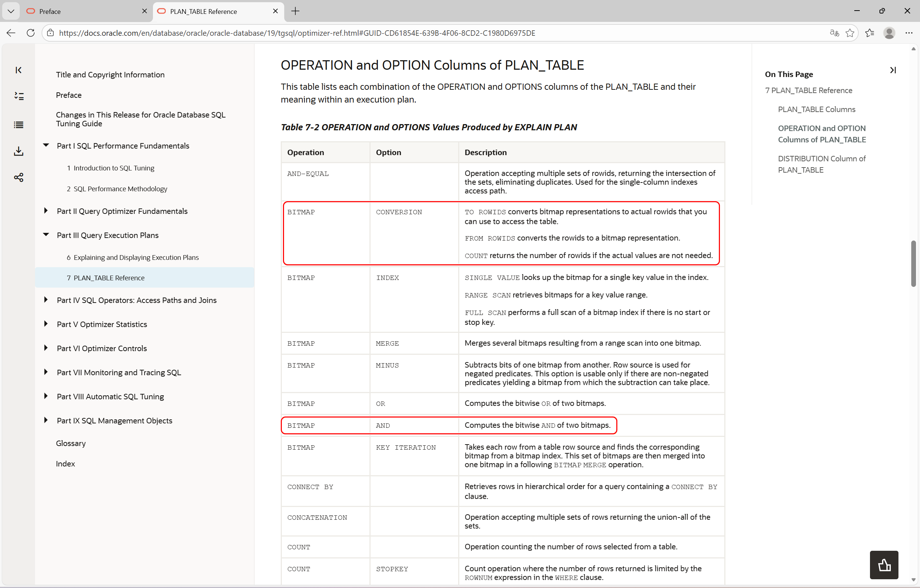Click the contents checklist icon in sidebar
The image size is (920, 588).
(x=18, y=96)
